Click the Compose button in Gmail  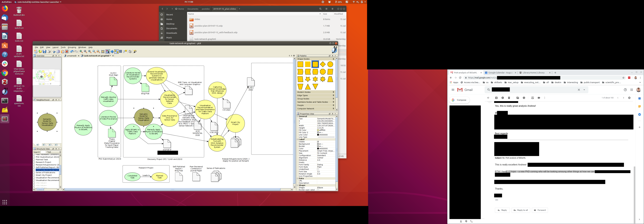[459, 100]
